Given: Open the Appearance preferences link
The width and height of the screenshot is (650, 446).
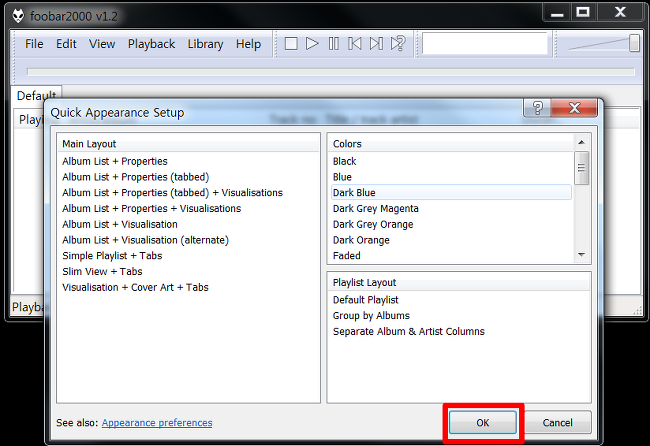Looking at the screenshot, I should click(x=157, y=423).
